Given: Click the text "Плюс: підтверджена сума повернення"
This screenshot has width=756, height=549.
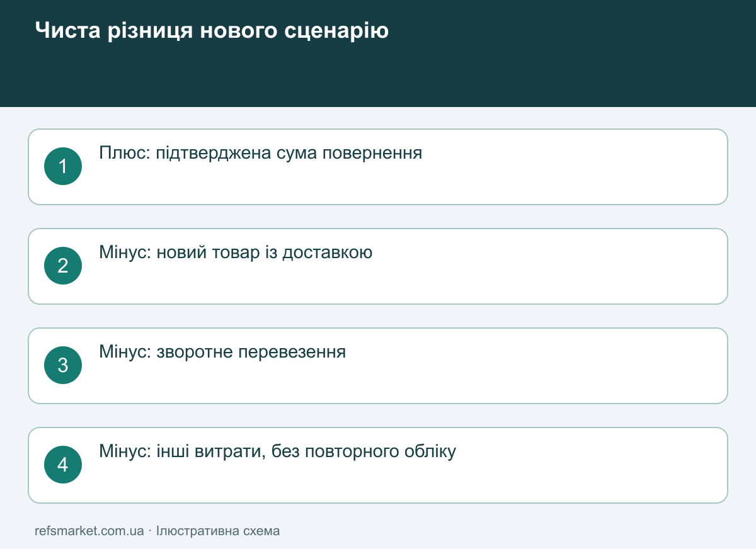Looking at the screenshot, I should pos(261,153).
